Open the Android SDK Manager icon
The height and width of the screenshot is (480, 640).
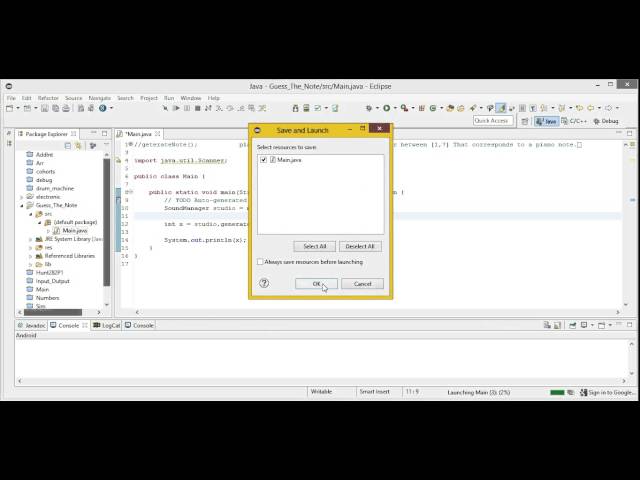tap(296, 108)
